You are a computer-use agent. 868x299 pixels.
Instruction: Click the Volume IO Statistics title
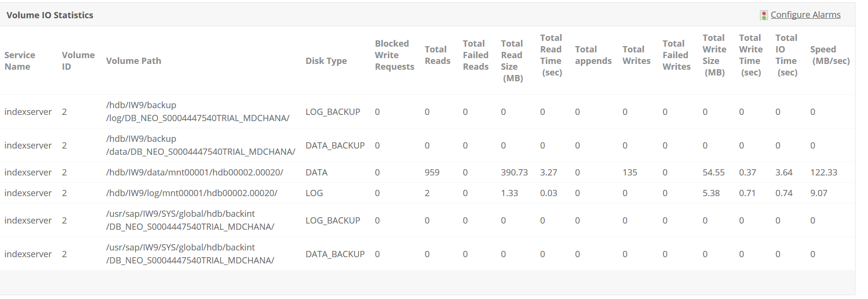(x=50, y=15)
